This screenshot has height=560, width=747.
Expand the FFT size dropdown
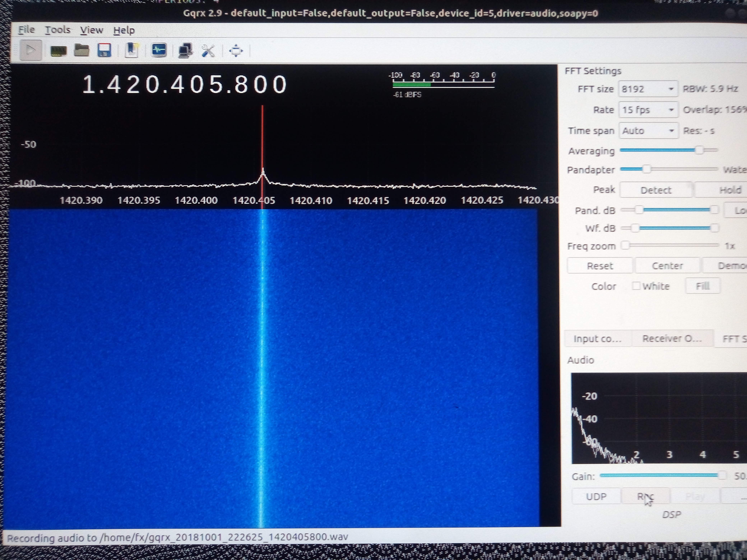pos(648,89)
